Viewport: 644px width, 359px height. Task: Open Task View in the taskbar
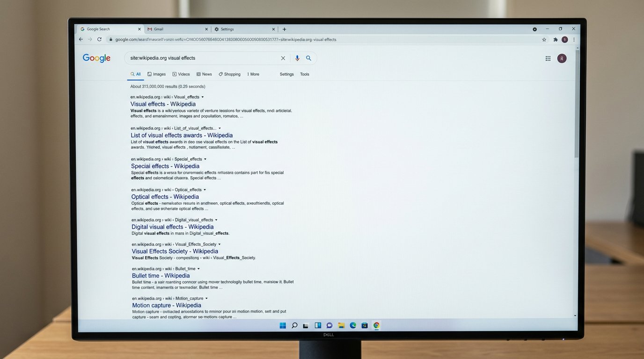(306, 325)
